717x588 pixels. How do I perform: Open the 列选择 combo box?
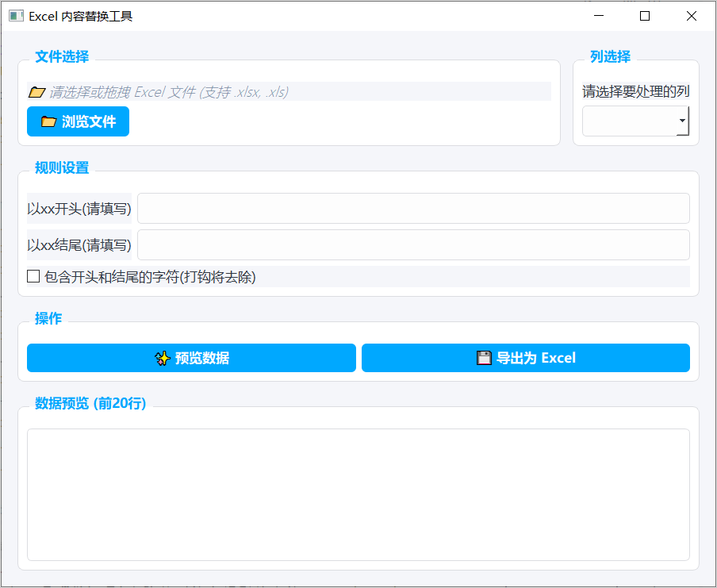(631, 121)
